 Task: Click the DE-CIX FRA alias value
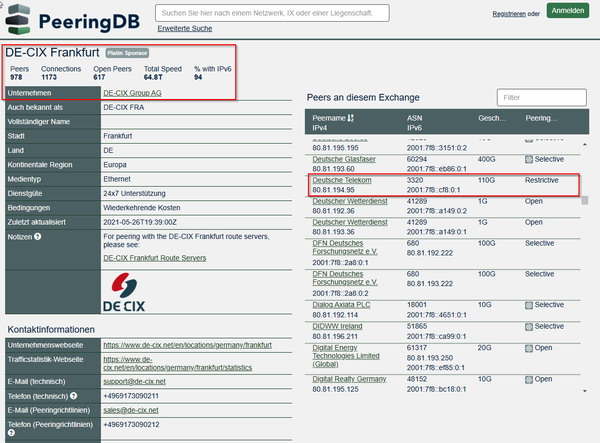pos(124,107)
